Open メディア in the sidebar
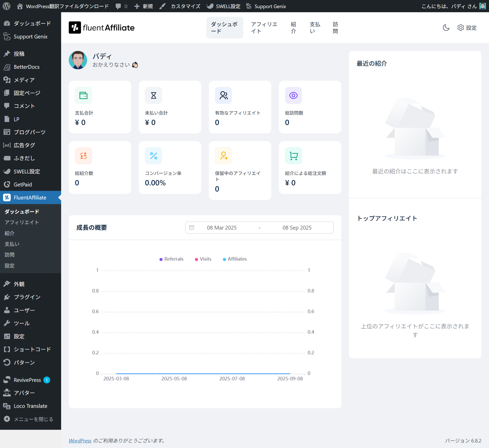489x448 pixels. 31,80
